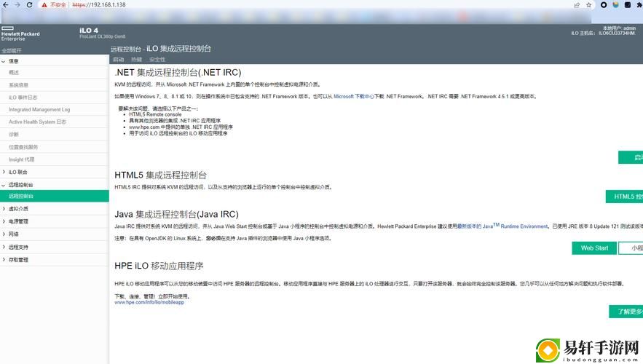The width and height of the screenshot is (643, 364).
Task: Click the HTML5 控制台 green button
Action: [x=625, y=197]
